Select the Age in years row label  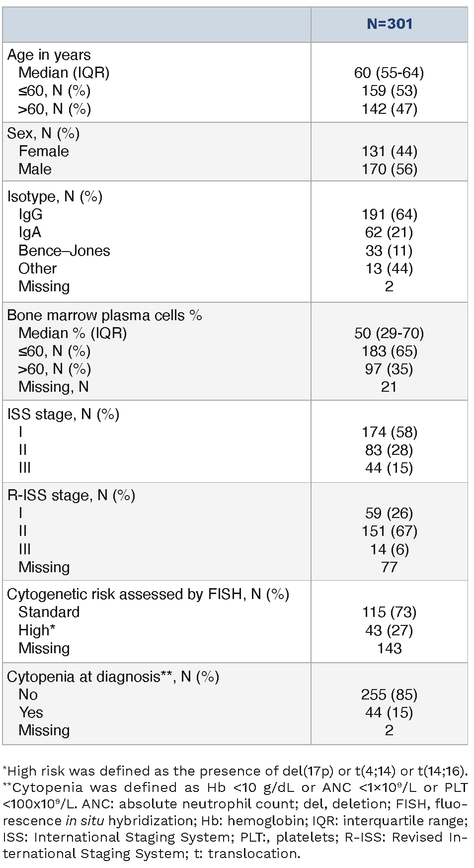[49, 55]
